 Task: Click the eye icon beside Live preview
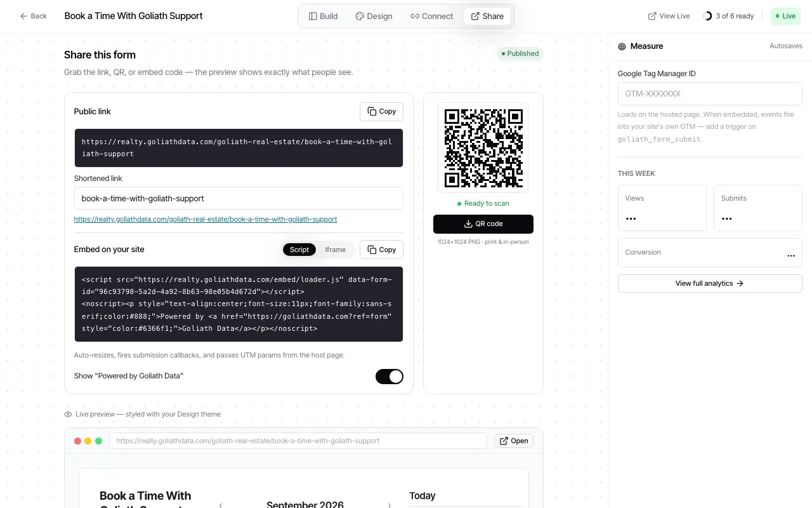tap(68, 414)
